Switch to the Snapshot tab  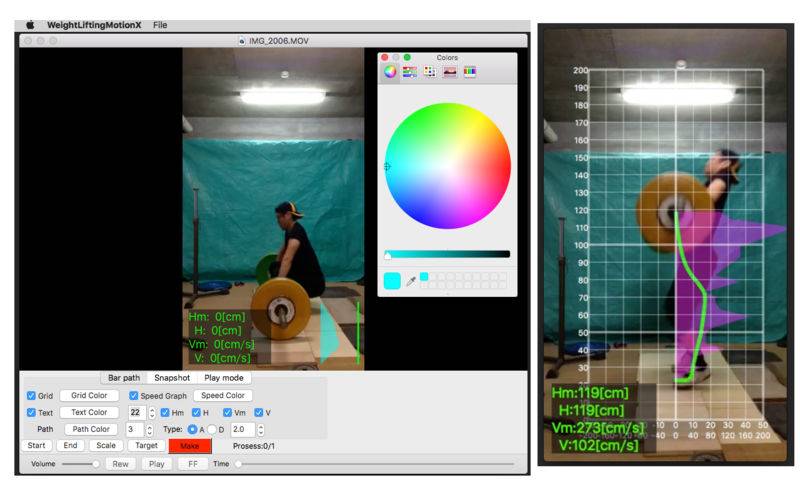tap(172, 378)
